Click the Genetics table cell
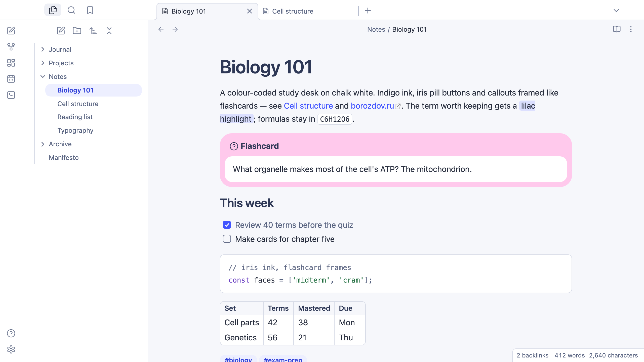The width and height of the screenshot is (644, 362). [x=242, y=338]
